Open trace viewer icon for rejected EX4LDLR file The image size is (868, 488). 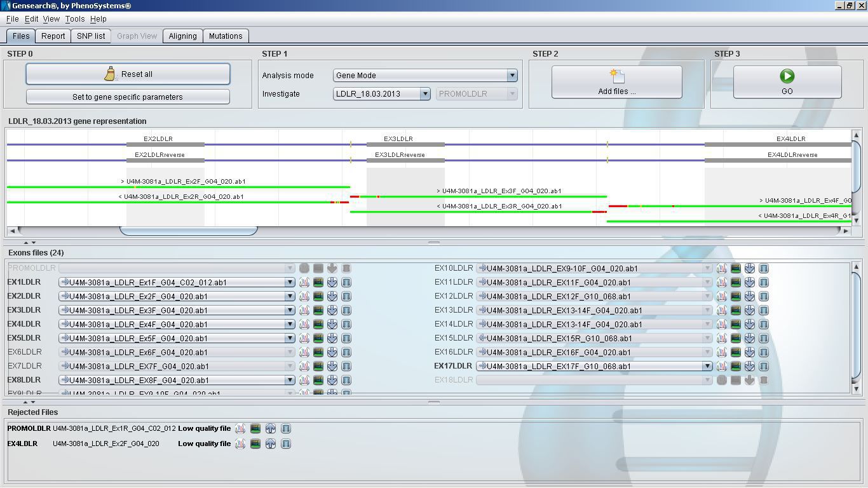pos(240,444)
